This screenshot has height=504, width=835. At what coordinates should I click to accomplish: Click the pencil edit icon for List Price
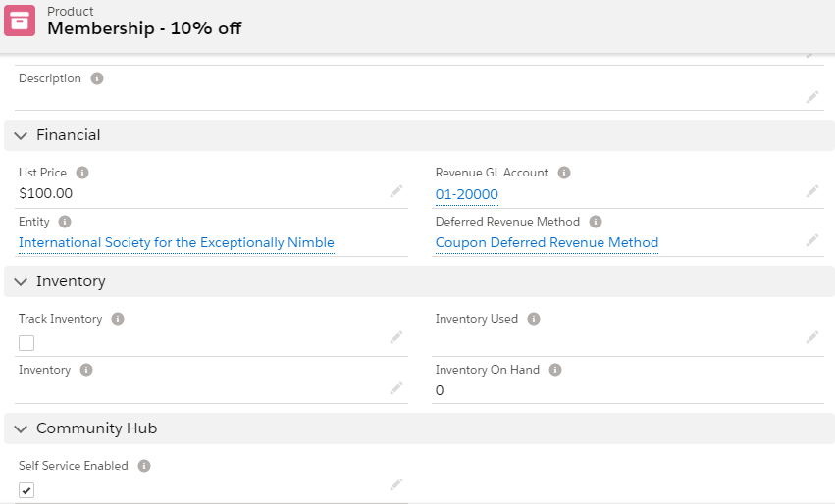click(x=395, y=191)
